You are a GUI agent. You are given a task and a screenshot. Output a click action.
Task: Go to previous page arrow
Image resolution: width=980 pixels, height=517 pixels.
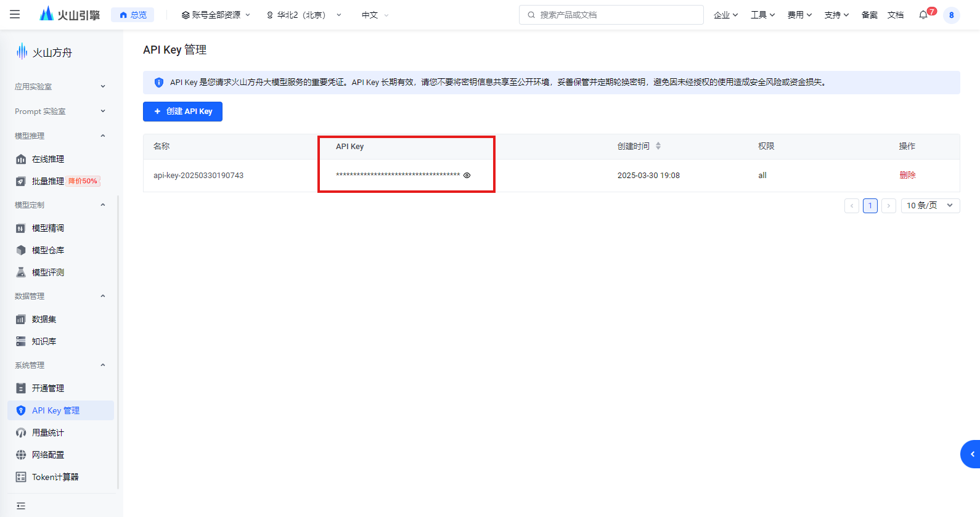coord(852,206)
